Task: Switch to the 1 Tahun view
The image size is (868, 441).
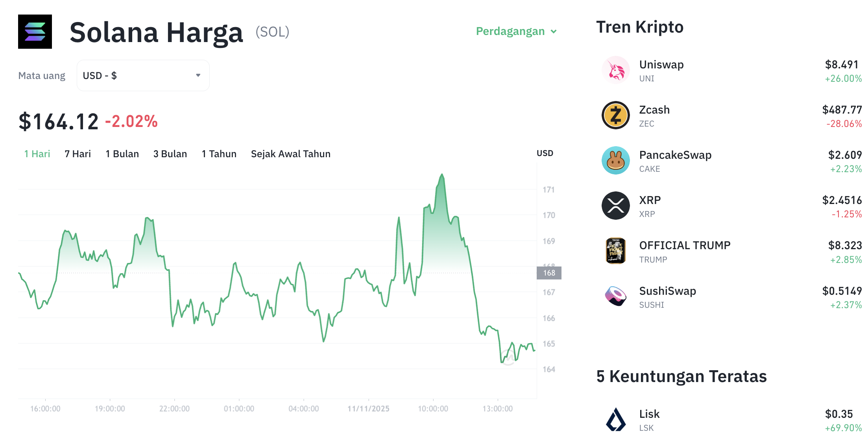Action: click(x=219, y=154)
